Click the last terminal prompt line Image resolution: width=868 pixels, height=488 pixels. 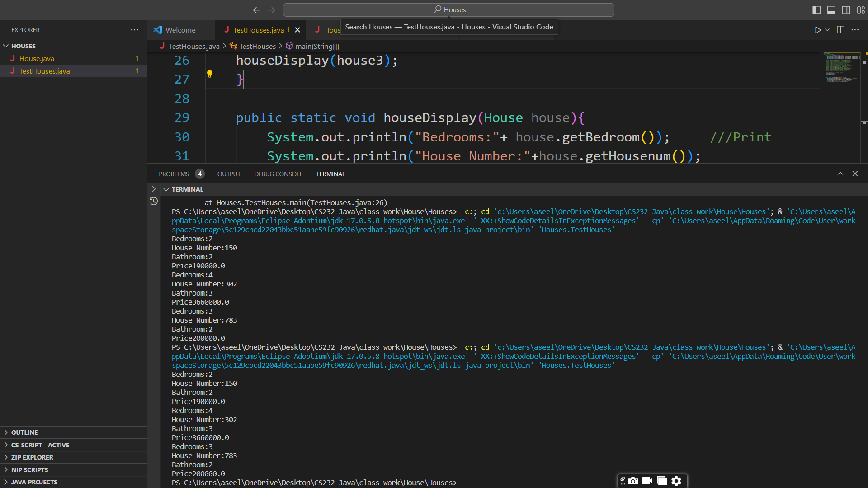(314, 483)
